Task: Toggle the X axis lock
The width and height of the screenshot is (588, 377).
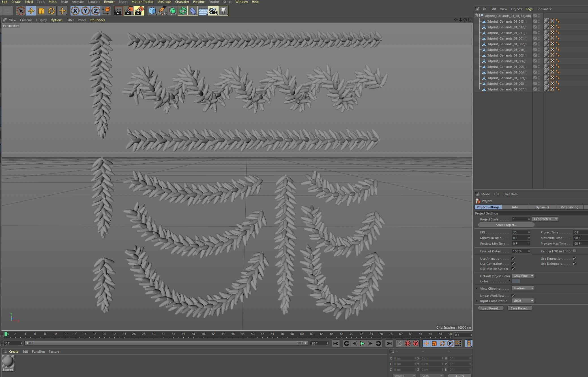Action: [x=75, y=11]
